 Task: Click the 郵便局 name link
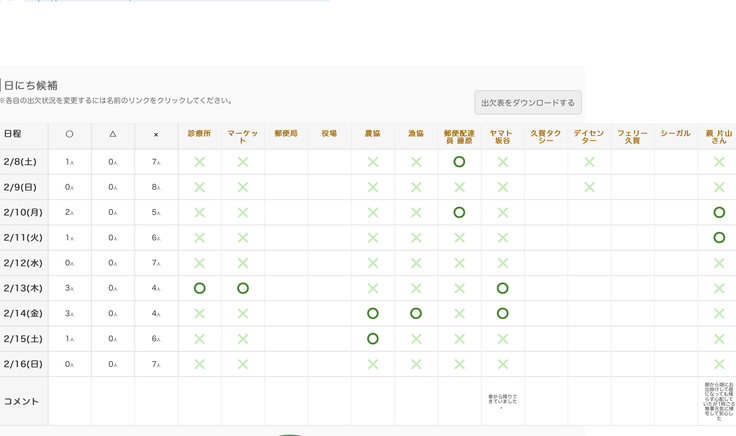pos(286,133)
